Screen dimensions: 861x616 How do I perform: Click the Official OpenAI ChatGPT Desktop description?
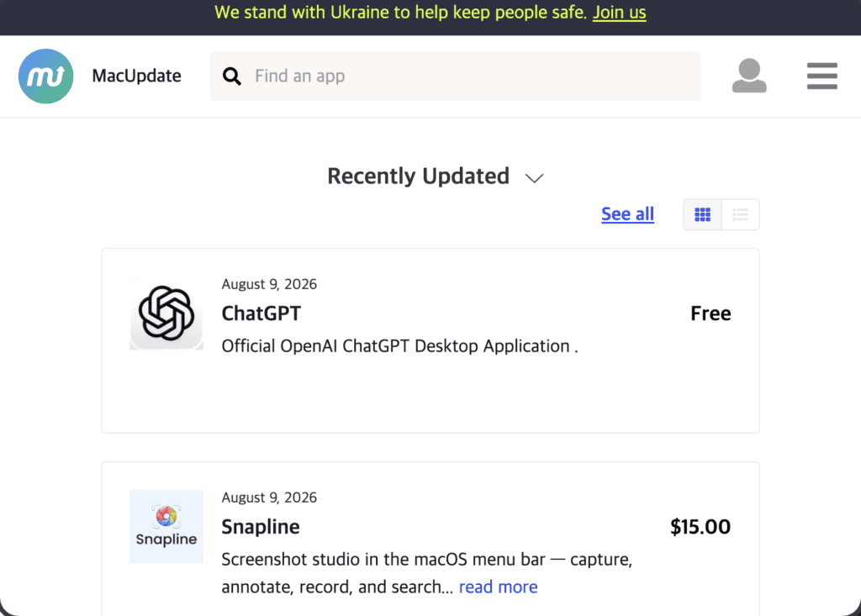click(x=399, y=346)
